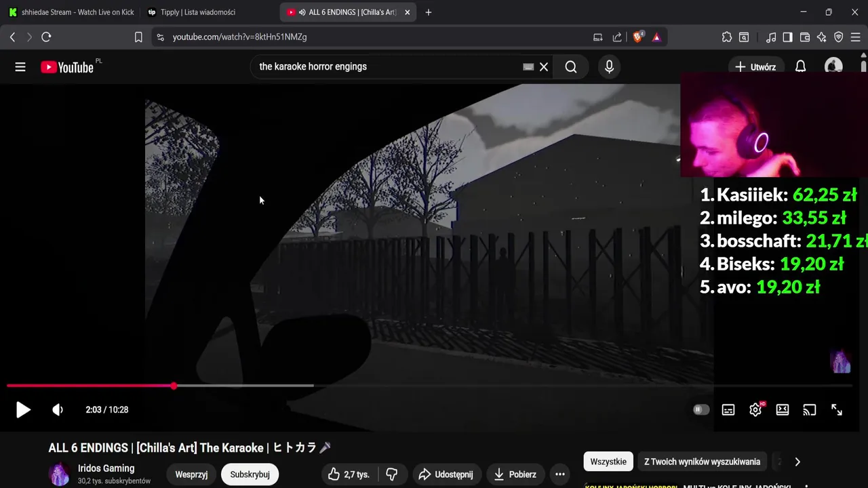Open the Iridos Gaming channel name
The height and width of the screenshot is (488, 868).
(106, 468)
